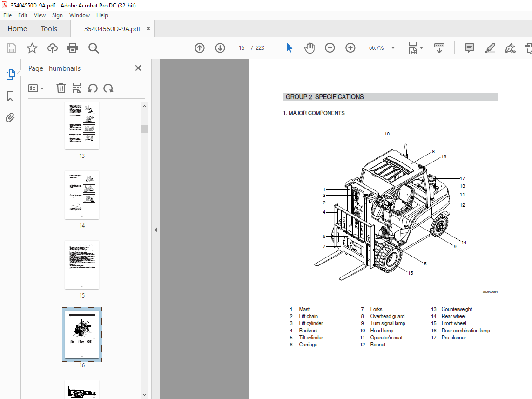The width and height of the screenshot is (532, 399).
Task: Select page 16 thumbnail
Action: 82,335
